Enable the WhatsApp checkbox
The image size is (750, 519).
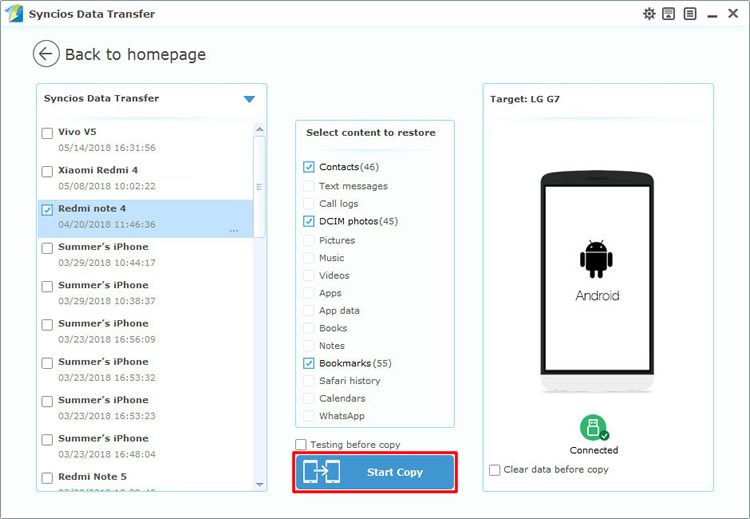point(309,416)
